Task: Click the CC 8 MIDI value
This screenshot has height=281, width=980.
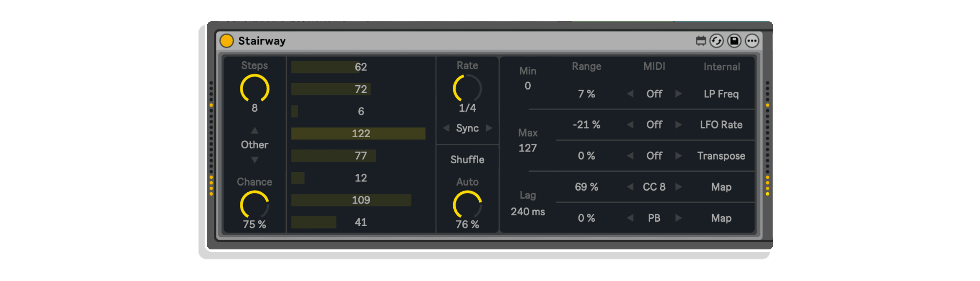Action: pyautogui.click(x=654, y=187)
